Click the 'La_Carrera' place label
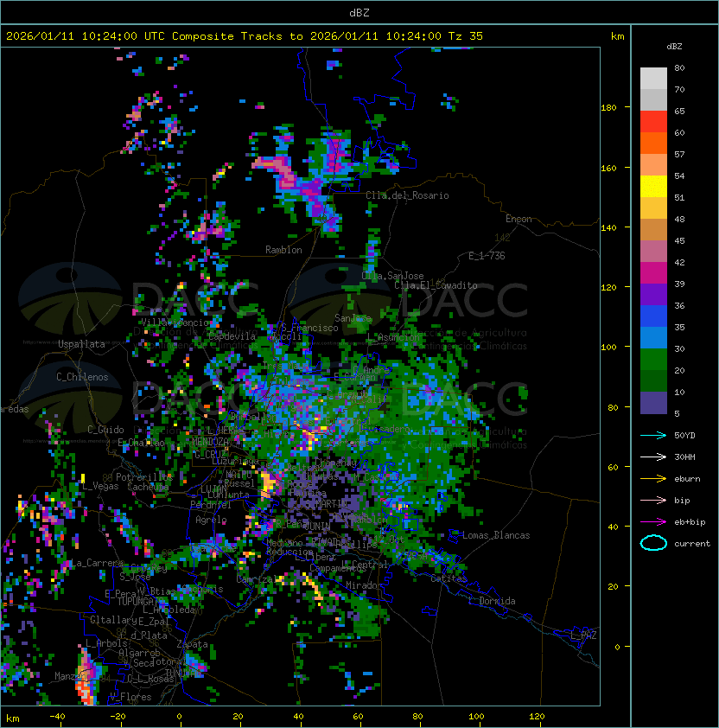Screen dimensions: 719x728 click(97, 563)
